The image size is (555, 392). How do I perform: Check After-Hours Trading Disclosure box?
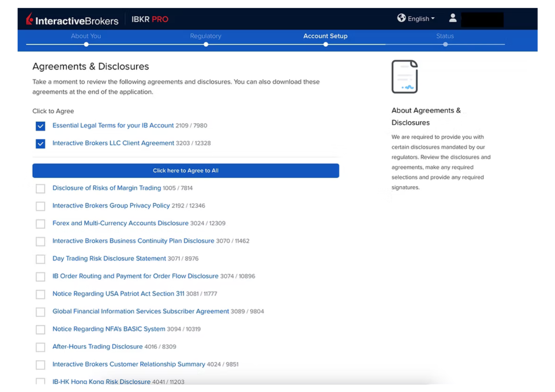(x=40, y=347)
